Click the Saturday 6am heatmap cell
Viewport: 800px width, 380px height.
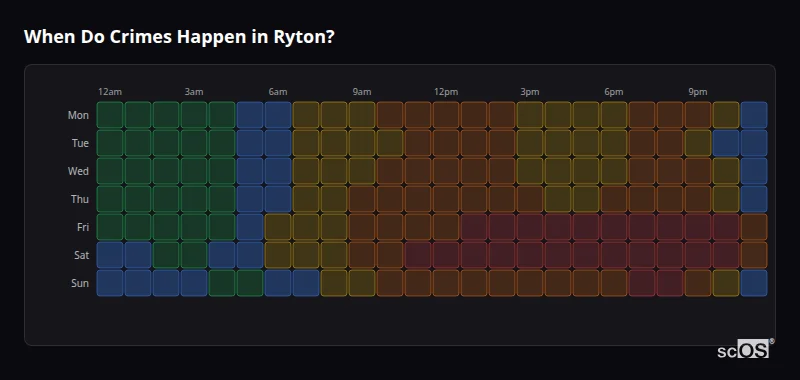278,255
